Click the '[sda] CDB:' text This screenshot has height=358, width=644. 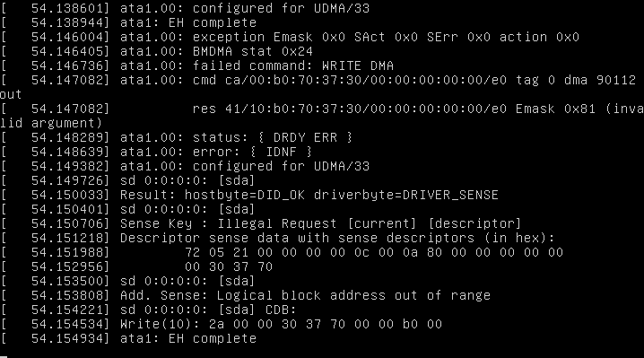257,310
